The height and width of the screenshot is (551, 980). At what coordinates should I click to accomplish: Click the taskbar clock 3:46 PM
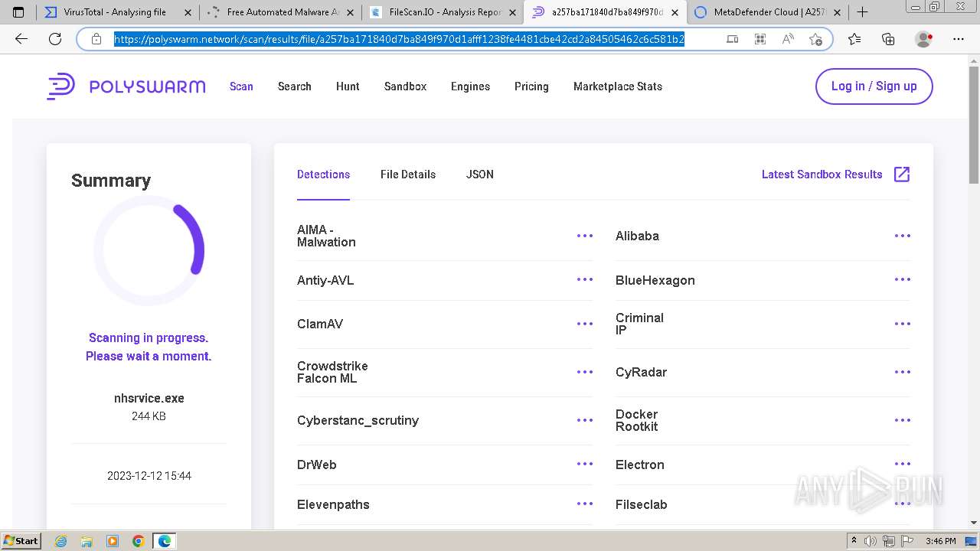pyautogui.click(x=940, y=541)
